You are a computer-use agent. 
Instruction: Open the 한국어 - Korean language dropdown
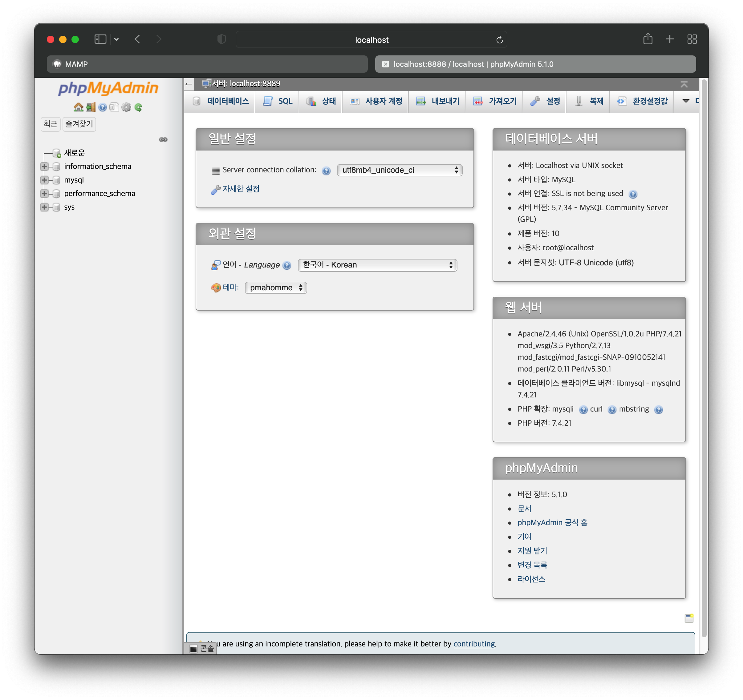(x=377, y=265)
